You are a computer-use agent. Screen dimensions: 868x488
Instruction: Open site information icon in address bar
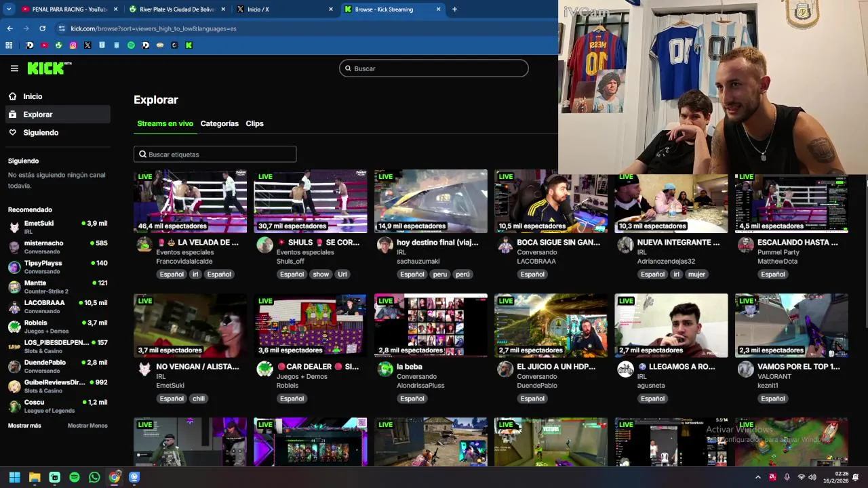(62, 28)
